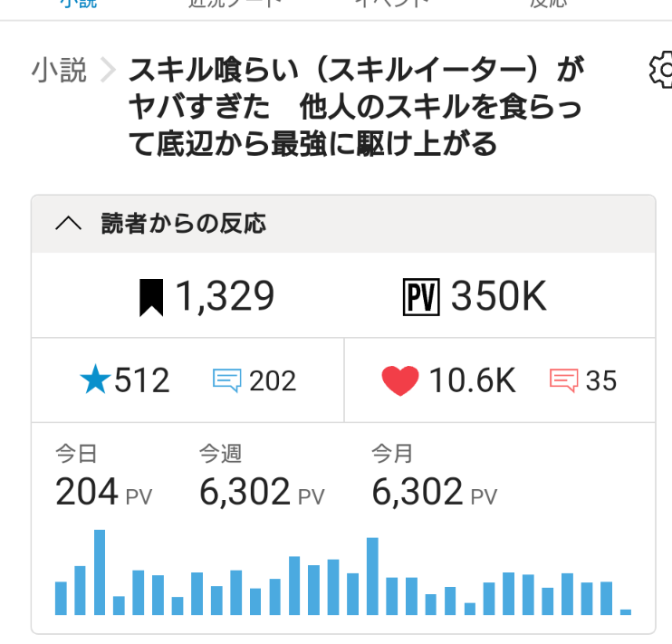Viewport: 672px width, 644px height.
Task: Click the tallest bar in PV chart
Action: (100, 572)
